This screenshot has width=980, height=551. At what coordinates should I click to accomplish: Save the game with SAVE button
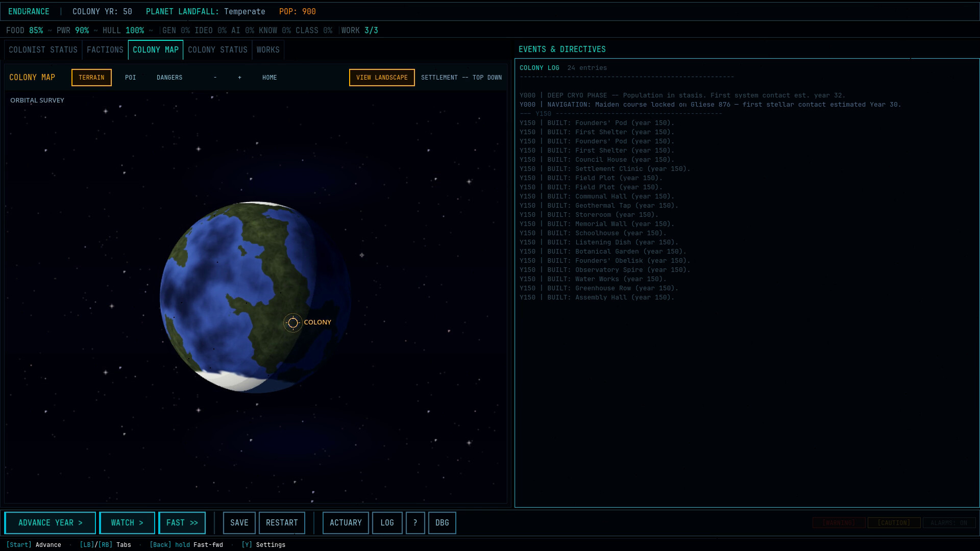tap(239, 523)
